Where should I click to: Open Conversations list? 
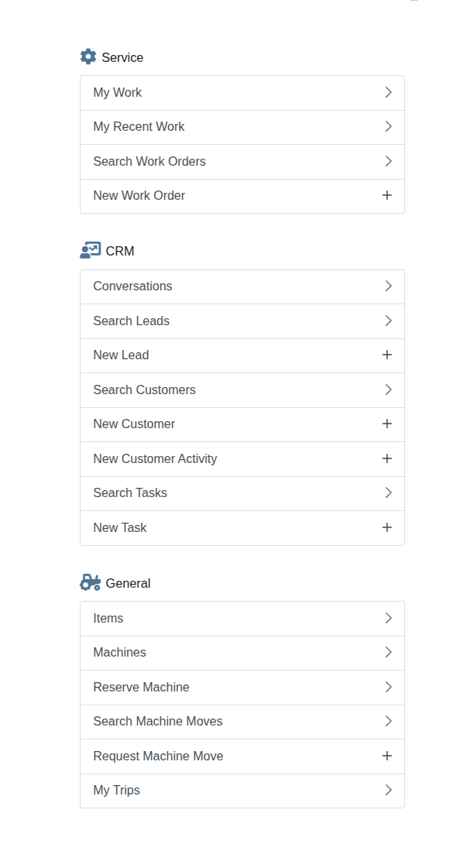coord(242,286)
